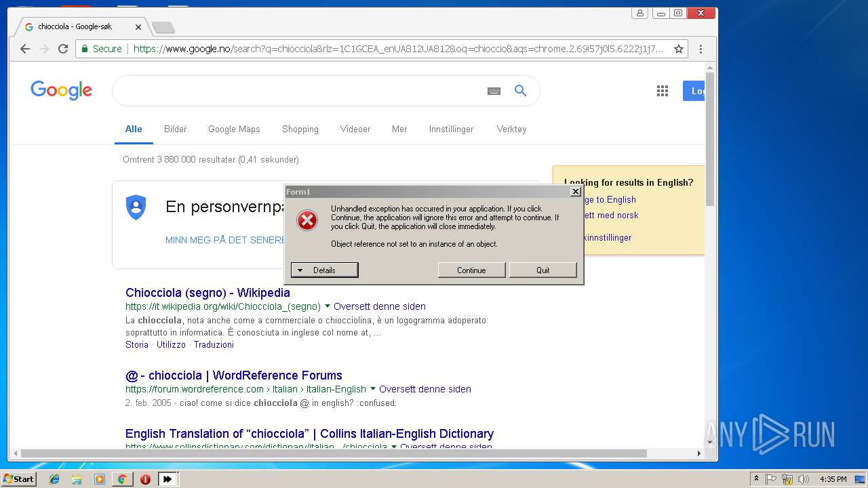Select the Alle search tab
Viewport: 868px width, 488px height.
point(134,129)
